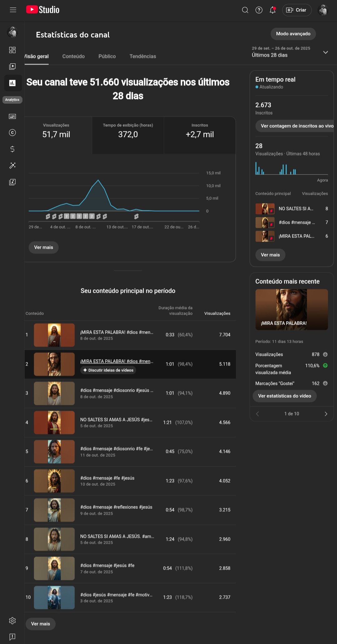Viewport: 337px width, 644px height.
Task: Click the search magnifier icon
Action: (245, 10)
